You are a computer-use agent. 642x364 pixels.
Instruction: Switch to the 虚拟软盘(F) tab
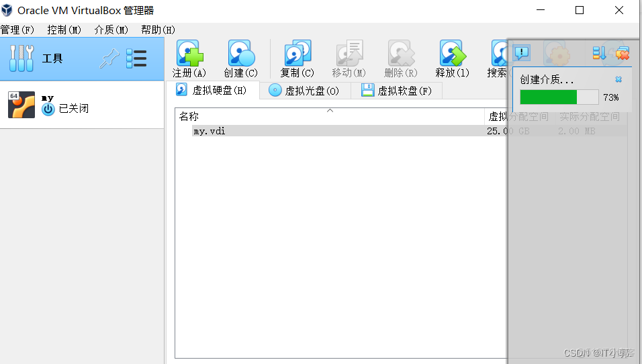click(396, 91)
